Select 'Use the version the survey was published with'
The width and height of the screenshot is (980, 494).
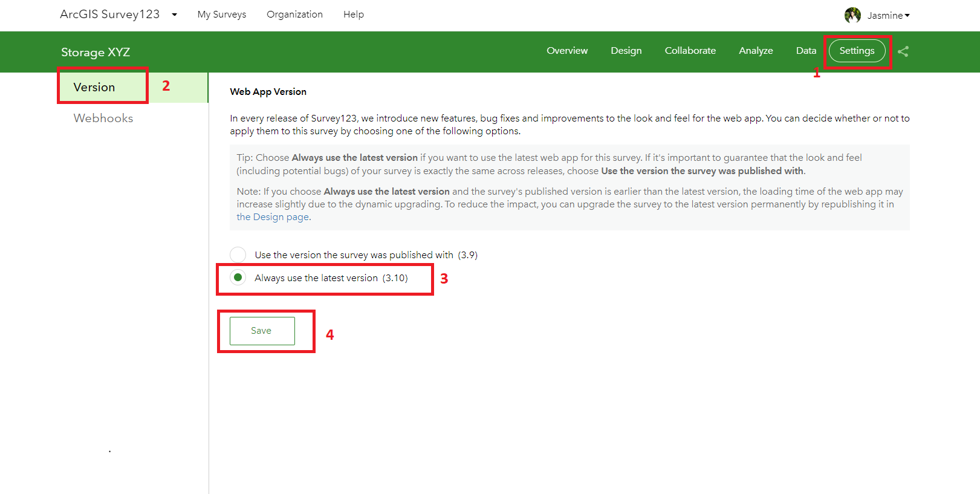238,255
